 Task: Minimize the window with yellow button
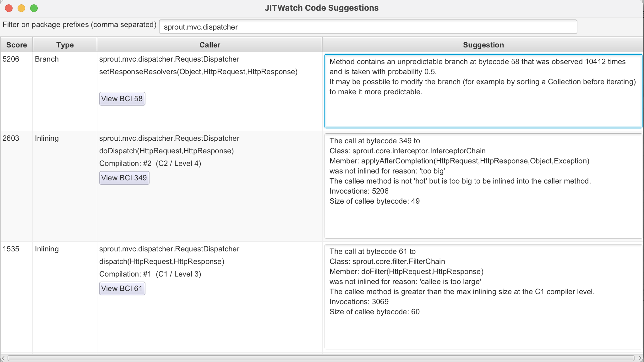tap(21, 8)
